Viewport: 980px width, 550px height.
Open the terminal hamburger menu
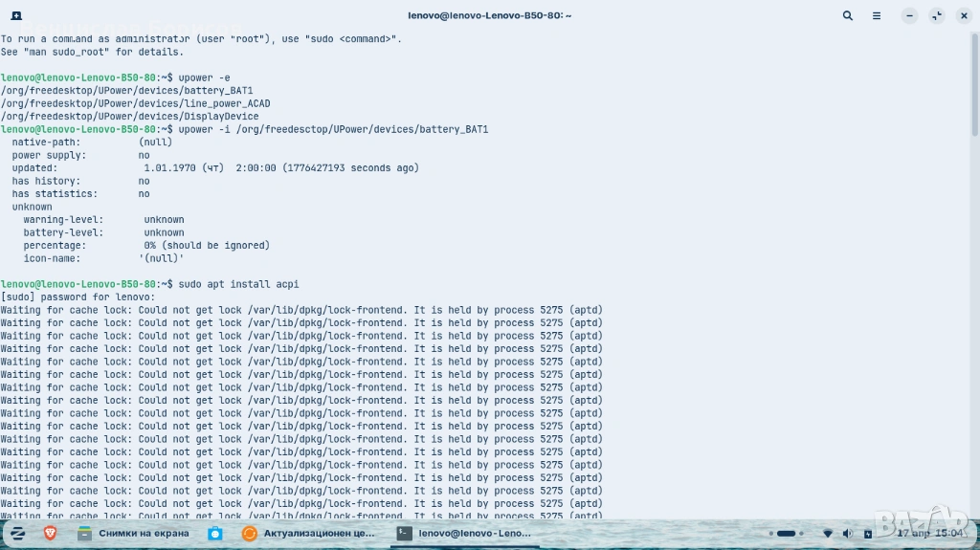877,16
